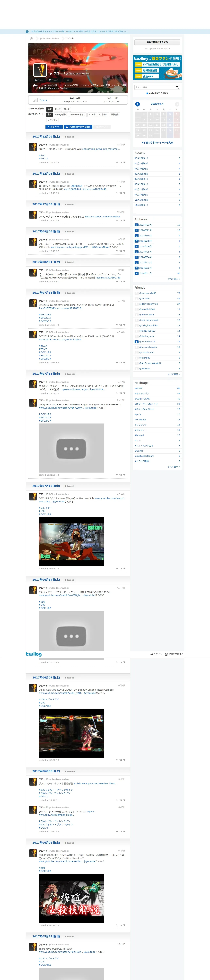Toggle filter リンク含む
This screenshot has width=210, height=980.
(x=53, y=120)
